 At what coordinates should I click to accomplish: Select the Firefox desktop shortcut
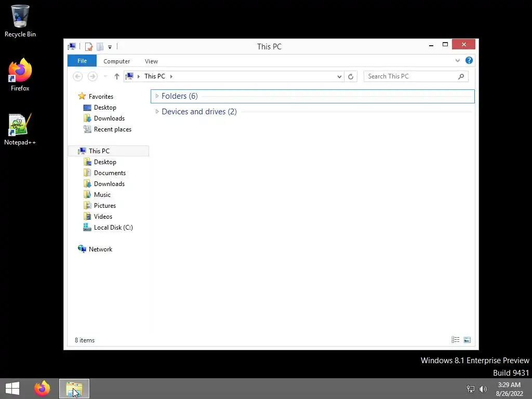click(20, 75)
